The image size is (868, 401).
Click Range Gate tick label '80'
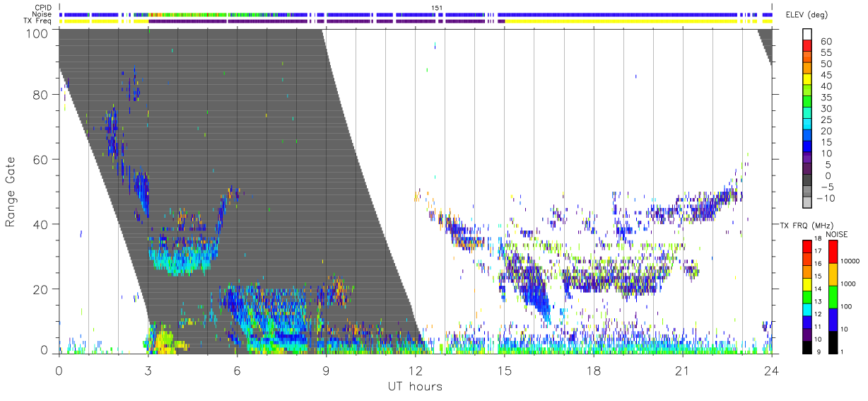(x=40, y=94)
